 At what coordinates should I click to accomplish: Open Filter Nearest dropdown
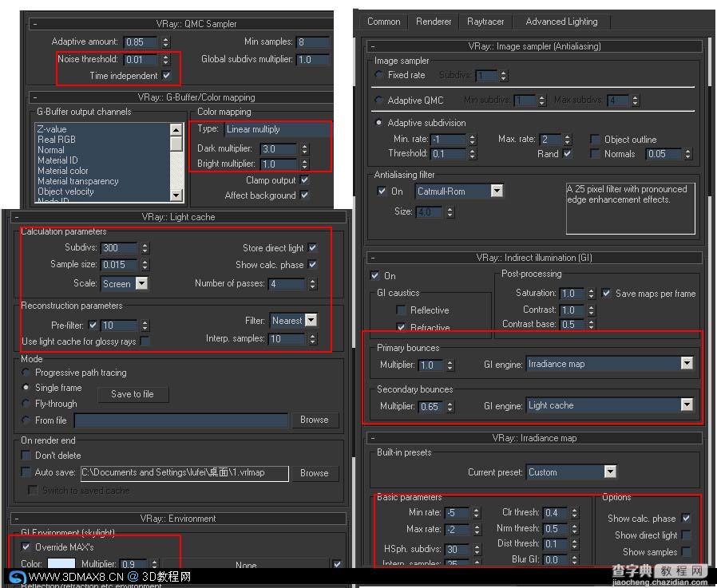[x=311, y=320]
